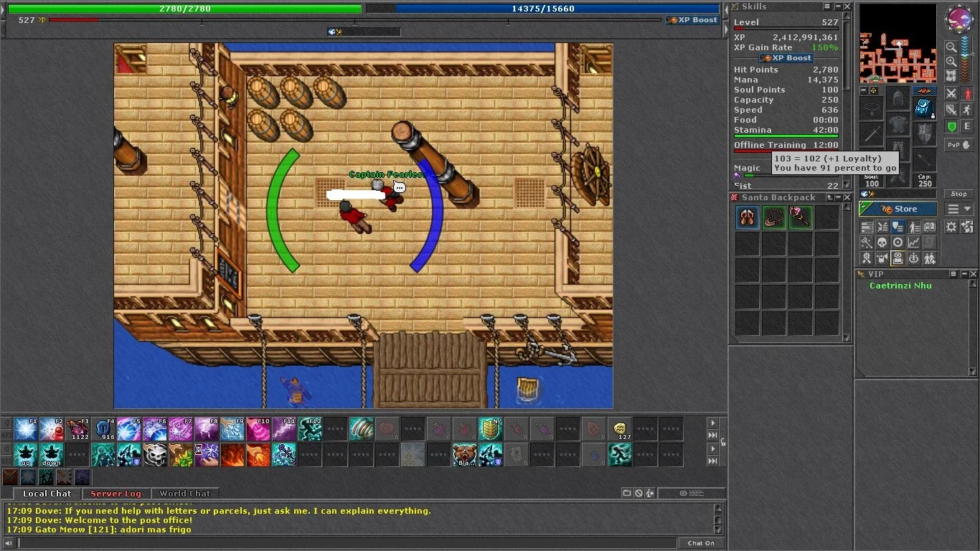Cast the F1 hotkey spell
Viewport: 980px width, 551px height.
(x=26, y=429)
